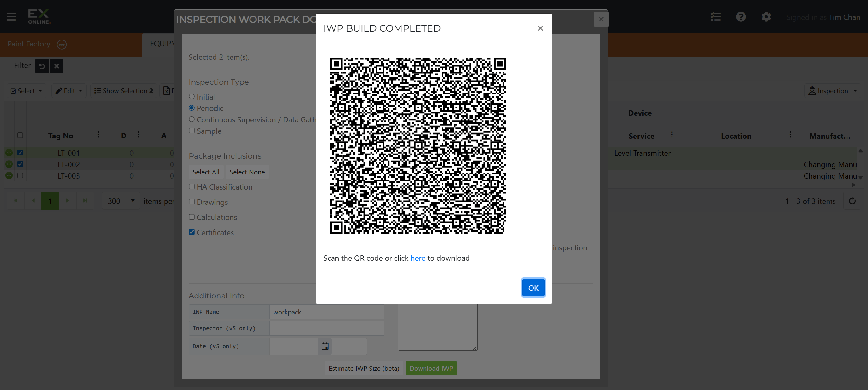The height and width of the screenshot is (390, 868).
Task: Open Tag No column options menu
Action: tap(98, 135)
